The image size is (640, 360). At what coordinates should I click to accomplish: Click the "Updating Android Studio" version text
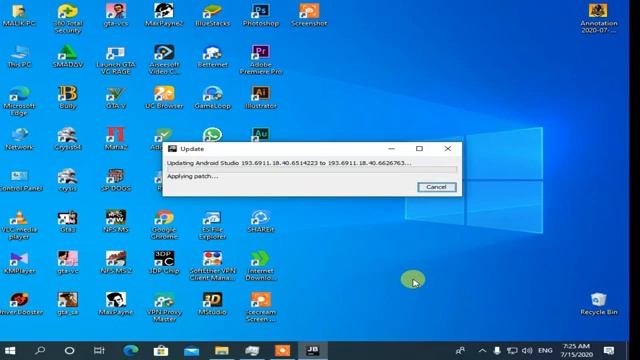(289, 163)
